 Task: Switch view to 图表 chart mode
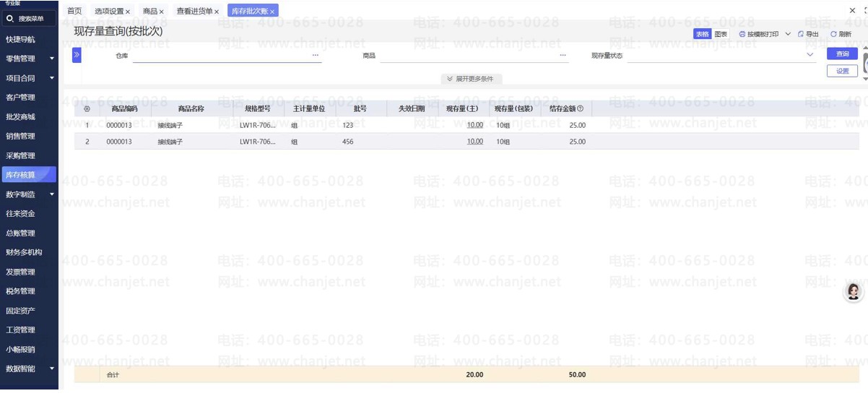(x=721, y=35)
